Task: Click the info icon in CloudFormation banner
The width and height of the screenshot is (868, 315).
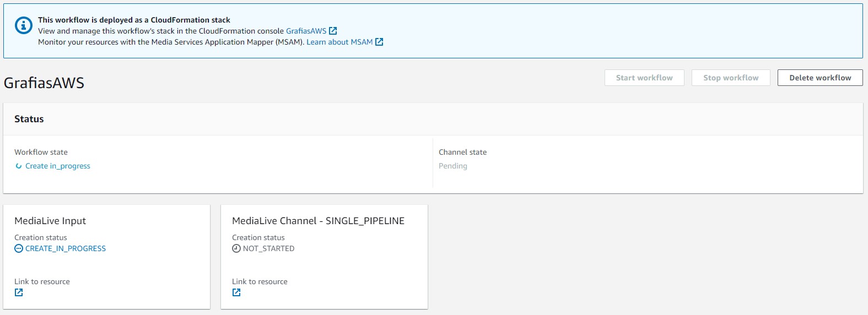Action: tap(23, 25)
